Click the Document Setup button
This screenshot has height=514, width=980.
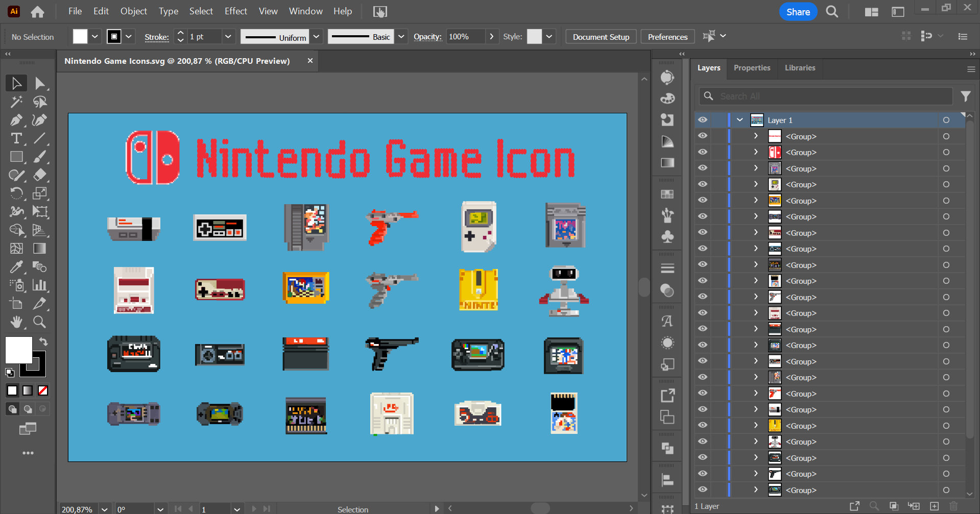(601, 36)
